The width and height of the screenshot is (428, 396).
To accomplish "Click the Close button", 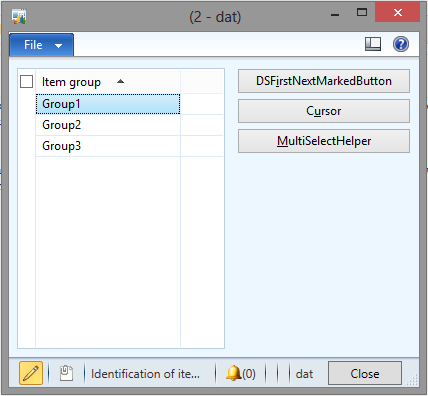I will click(x=365, y=373).
